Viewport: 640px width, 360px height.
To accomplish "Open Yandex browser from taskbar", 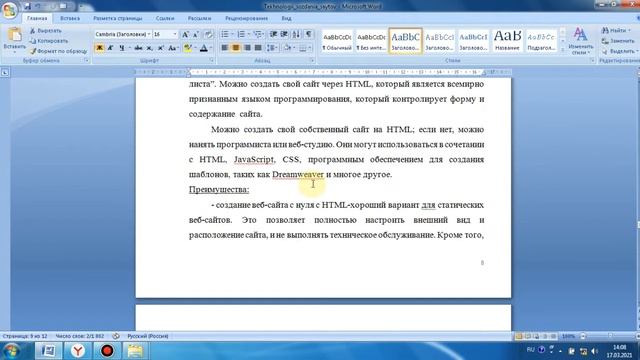I will click(78, 351).
